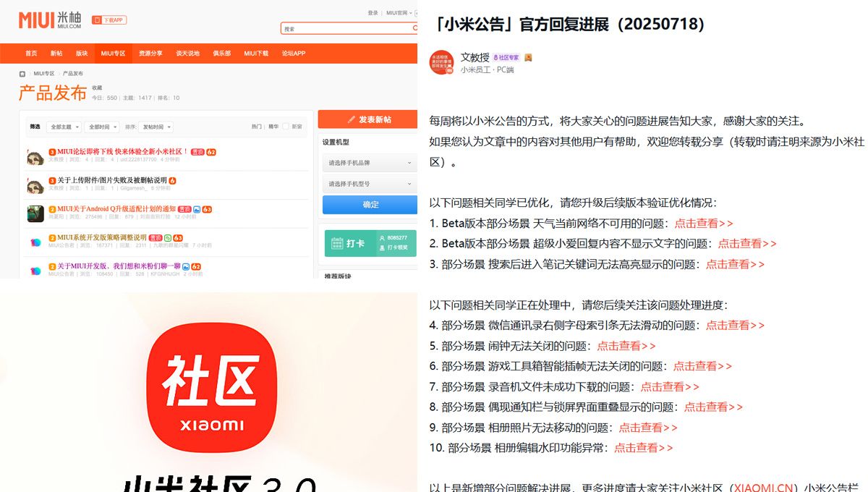Click the 置顶 badge on Android Q thread
The image size is (868, 492).
(x=184, y=209)
